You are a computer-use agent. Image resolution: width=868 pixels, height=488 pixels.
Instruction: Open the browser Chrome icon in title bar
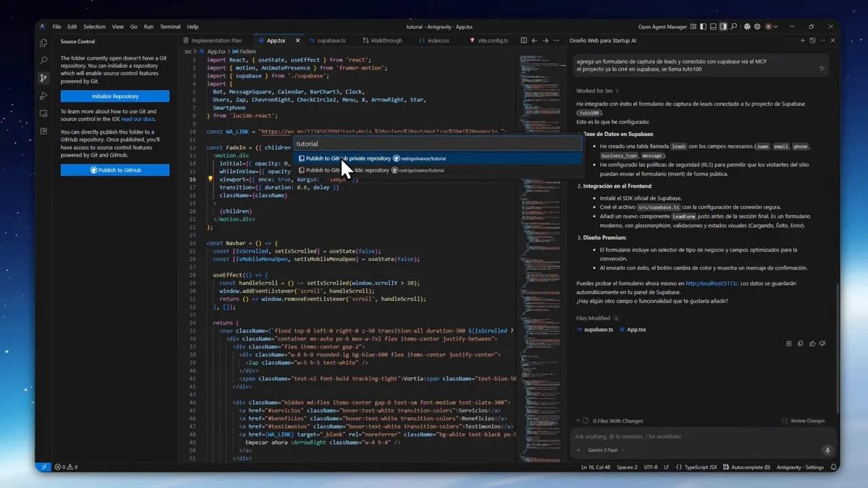(x=747, y=26)
